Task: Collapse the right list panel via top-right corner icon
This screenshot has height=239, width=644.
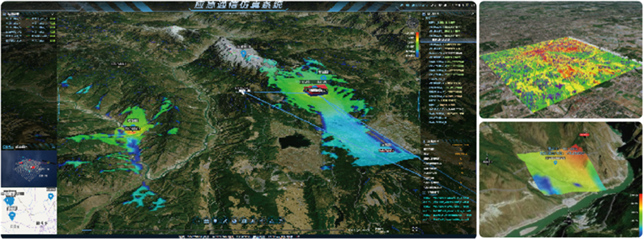Action: (472, 14)
